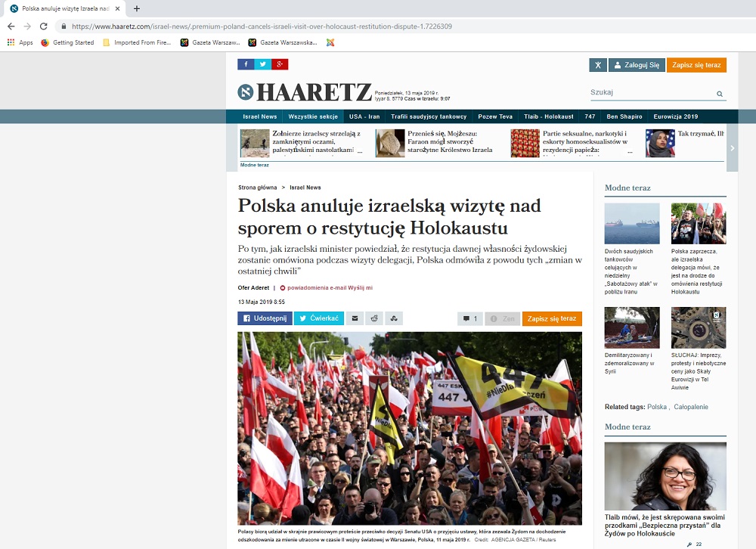Click the search magnifier icon
This screenshot has width=756, height=549.
click(720, 95)
